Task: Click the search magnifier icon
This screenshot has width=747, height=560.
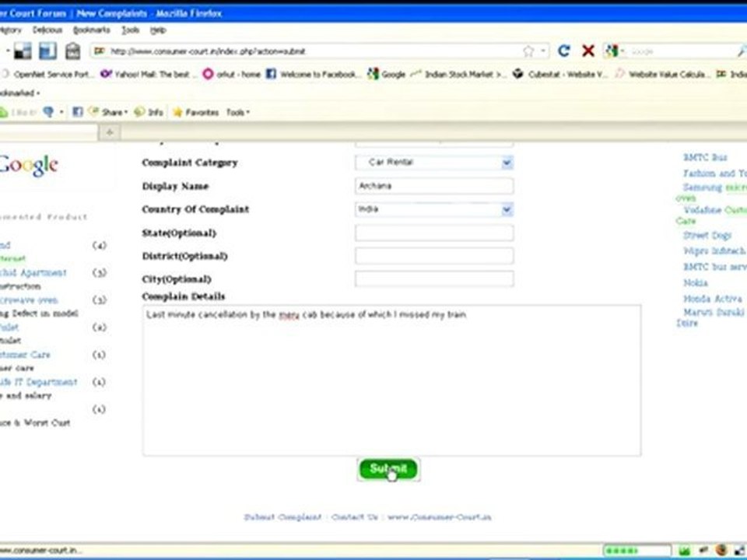Action: click(x=742, y=51)
